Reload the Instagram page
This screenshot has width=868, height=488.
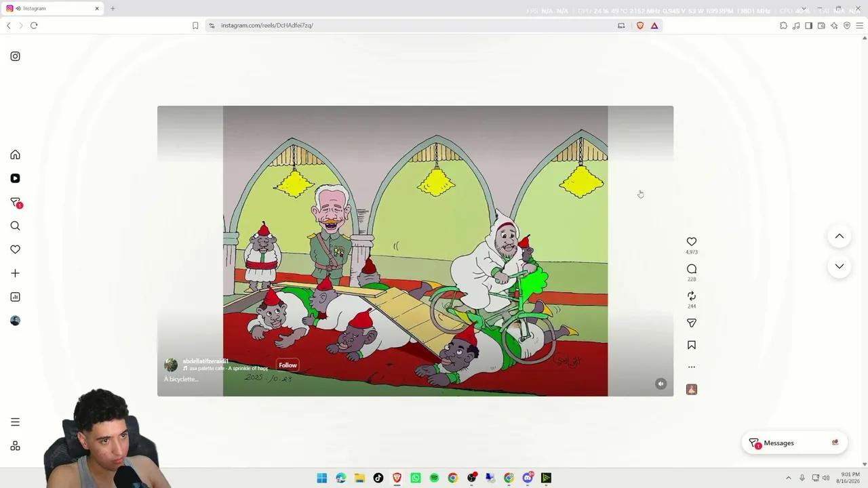point(34,26)
